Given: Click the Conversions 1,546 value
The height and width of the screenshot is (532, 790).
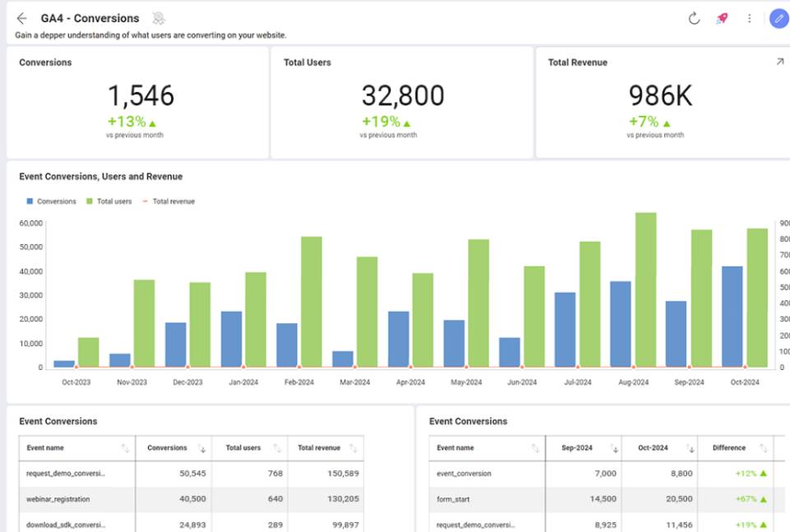Looking at the screenshot, I should tap(141, 95).
